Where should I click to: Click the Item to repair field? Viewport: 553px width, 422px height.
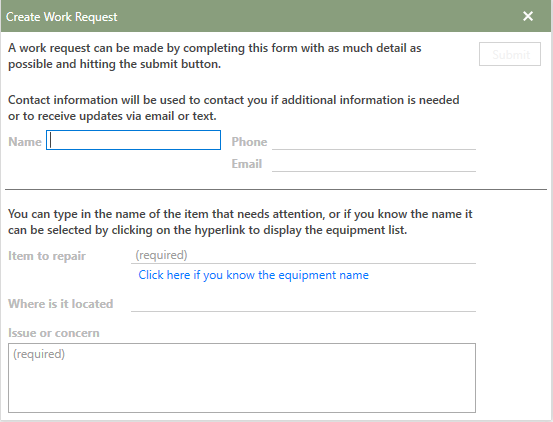tap(303, 255)
